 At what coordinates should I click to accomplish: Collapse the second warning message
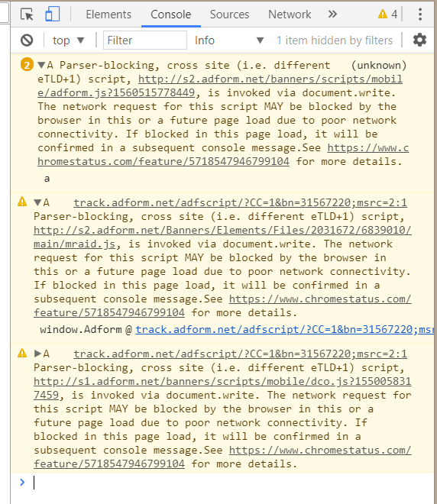[37, 202]
